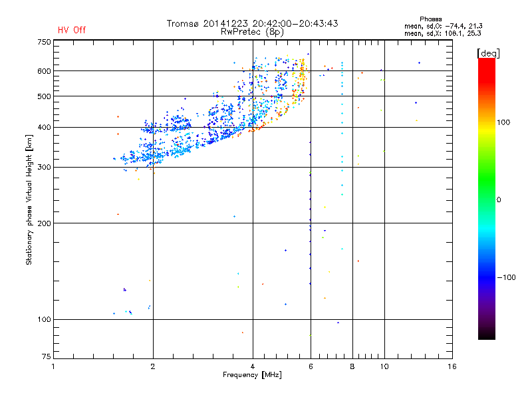Click the phase colorbar gradient
The image size is (532, 399).
487,198
